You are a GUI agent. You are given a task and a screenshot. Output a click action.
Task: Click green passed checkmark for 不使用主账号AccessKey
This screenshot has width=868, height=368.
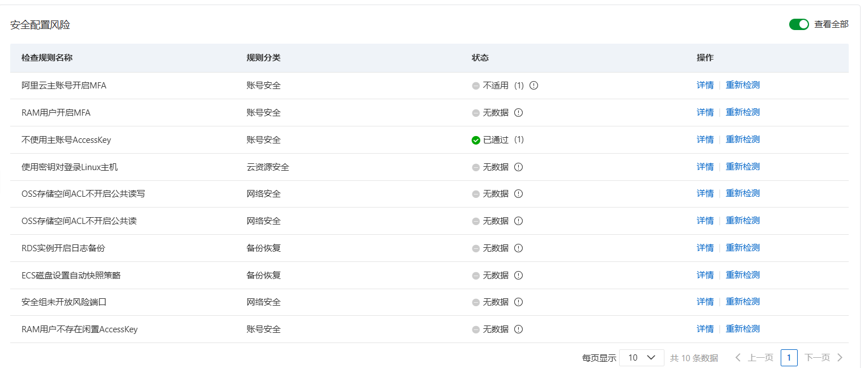[476, 140]
